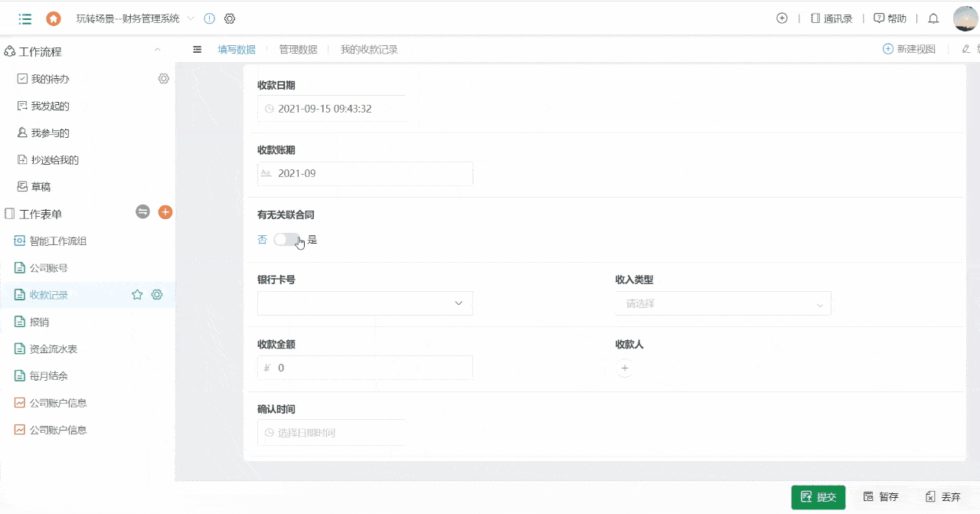980x514 pixels.
Task: Click the star icon next to 收款记录
Action: (139, 294)
